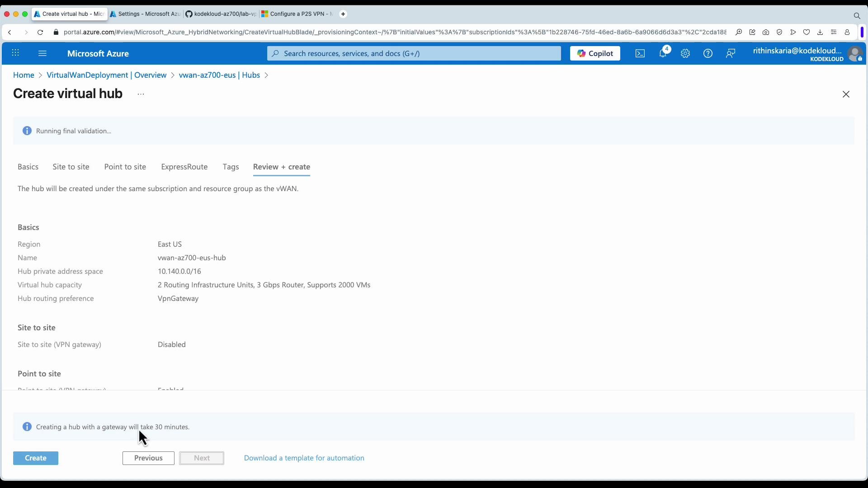The image size is (868, 488).
Task: Reload the current browser page
Action: pos(40,32)
